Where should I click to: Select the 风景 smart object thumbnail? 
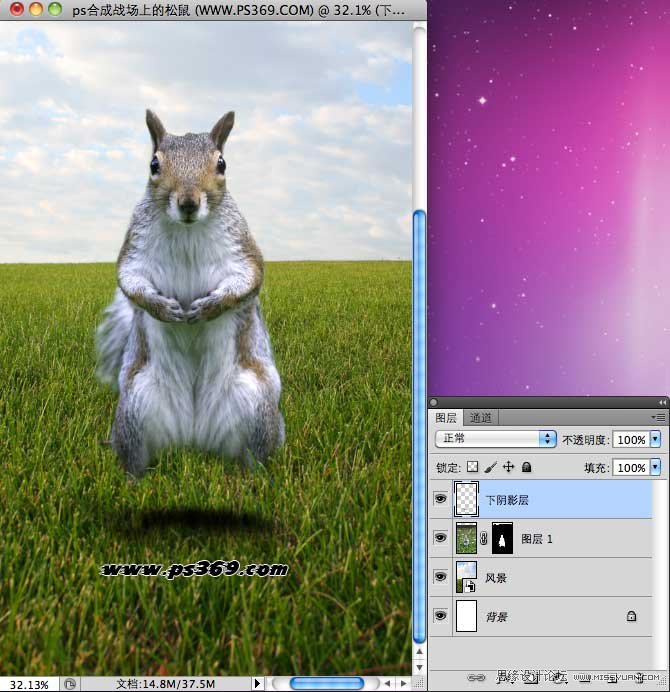pos(466,577)
